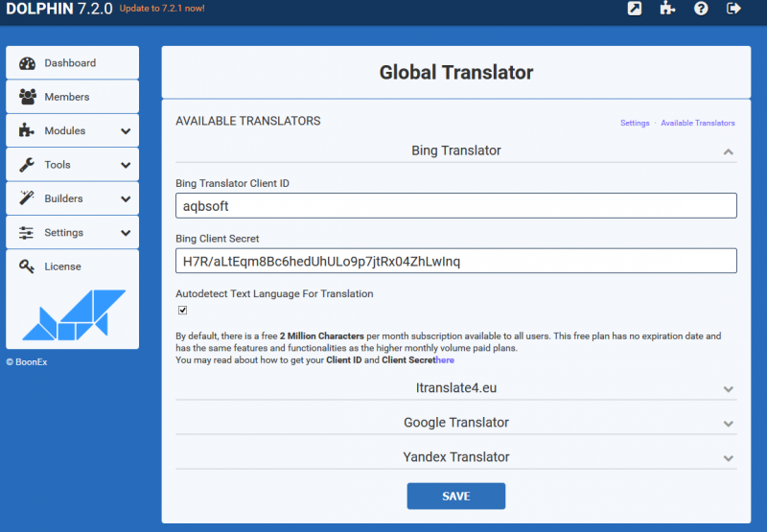Click the Bing Translator section title
The image size is (767, 532).
(x=456, y=150)
